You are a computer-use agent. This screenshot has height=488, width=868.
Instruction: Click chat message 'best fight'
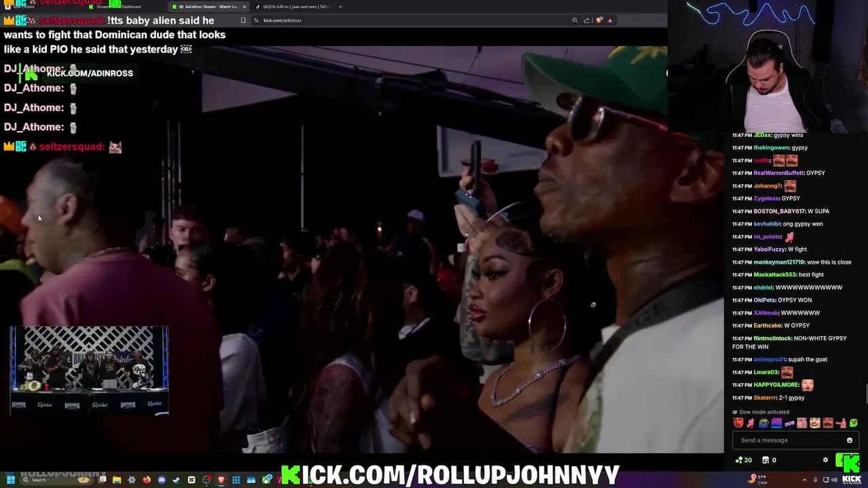tap(810, 274)
